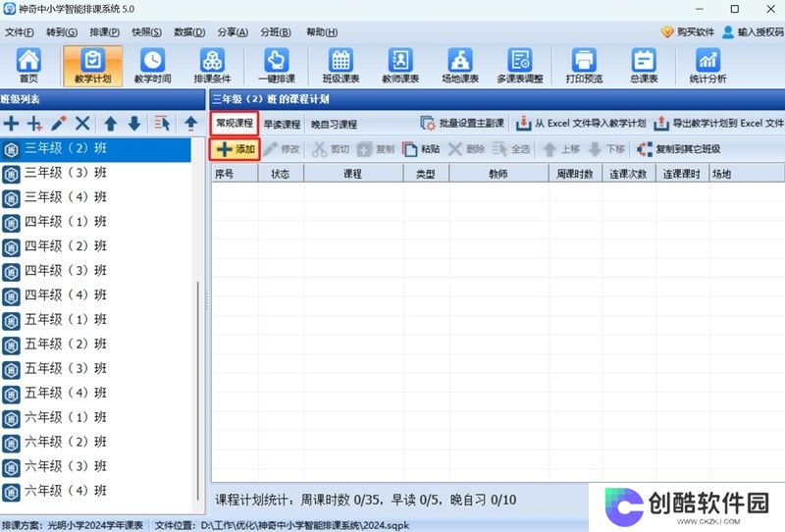The image size is (785, 532).
Task: Click the 输入授权码 authorization code link
Action: click(x=753, y=32)
